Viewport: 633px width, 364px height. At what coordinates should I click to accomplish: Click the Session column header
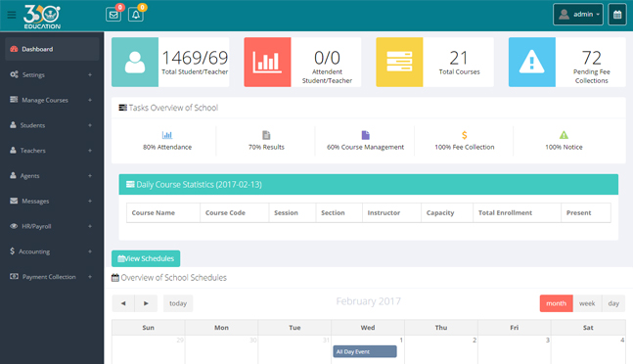click(x=293, y=212)
